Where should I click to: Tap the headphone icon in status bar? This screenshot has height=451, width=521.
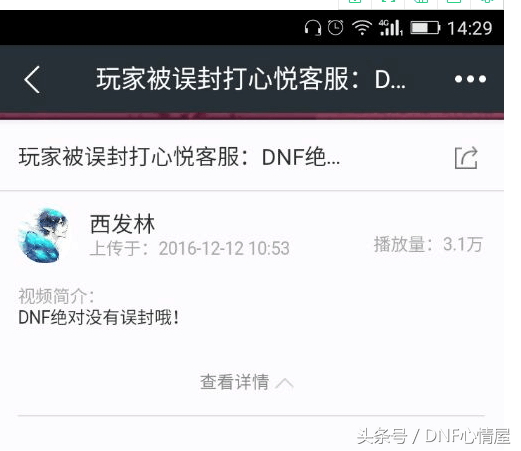pos(313,28)
